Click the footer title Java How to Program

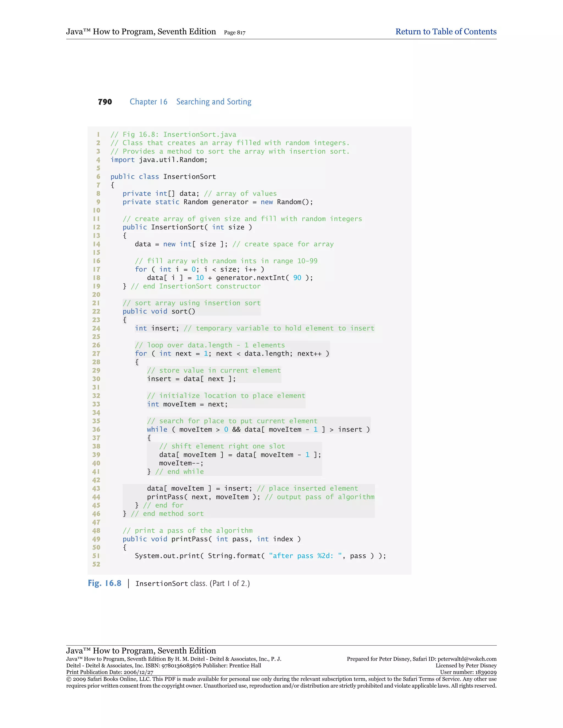tap(141, 651)
